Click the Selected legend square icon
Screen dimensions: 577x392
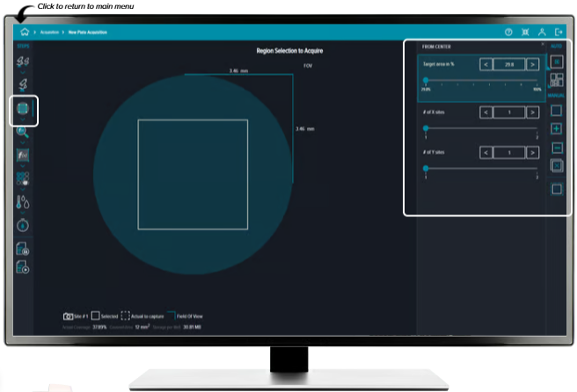point(95,316)
